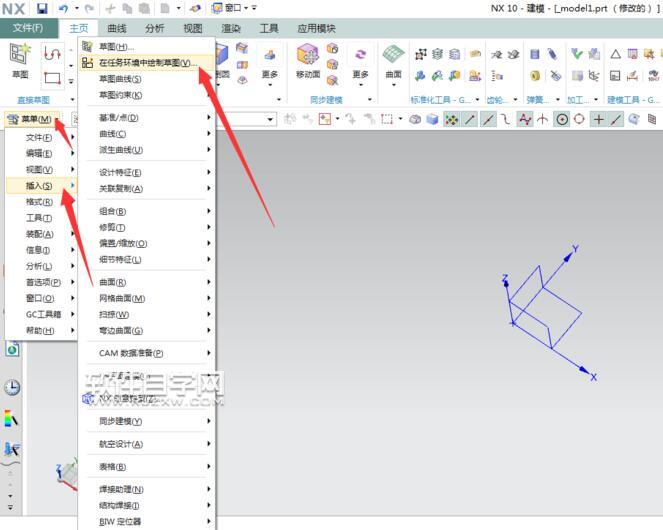This screenshot has width=663, height=530.
Task: Click the Undo arrow icon
Action: (x=63, y=8)
